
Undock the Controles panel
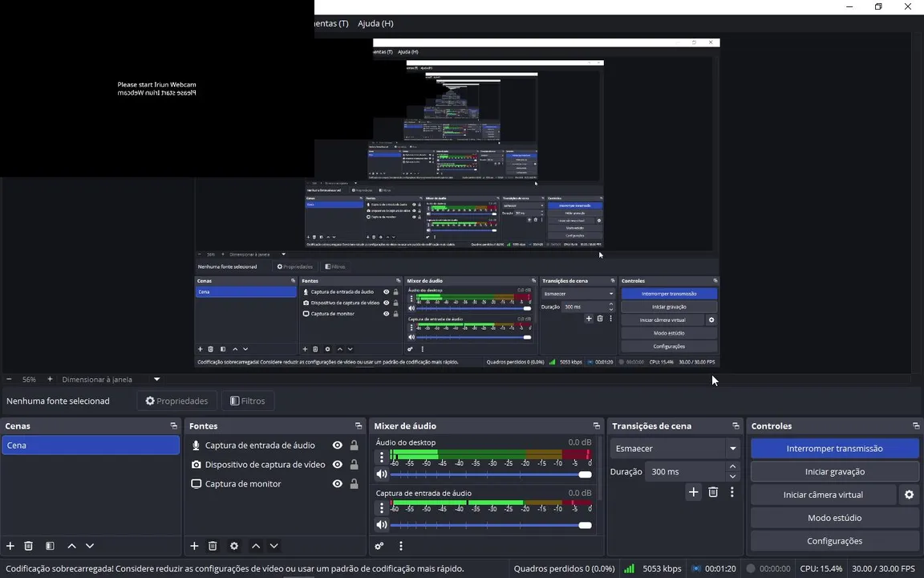coord(916,425)
